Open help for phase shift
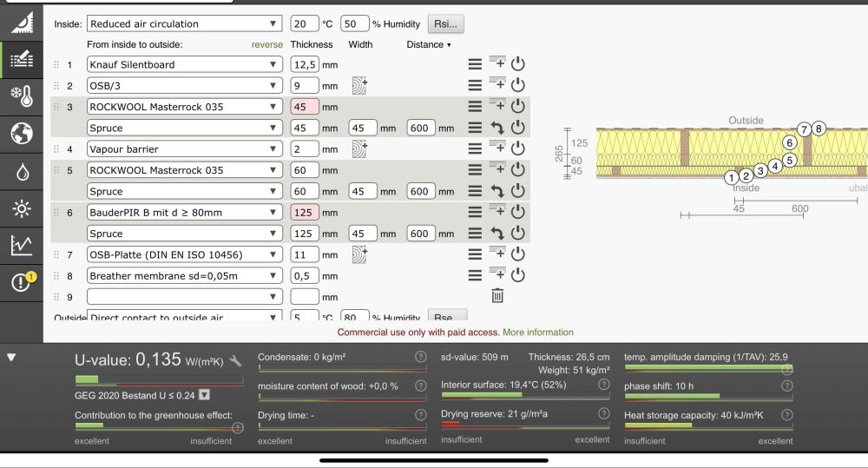The width and height of the screenshot is (868, 468). coord(786,386)
